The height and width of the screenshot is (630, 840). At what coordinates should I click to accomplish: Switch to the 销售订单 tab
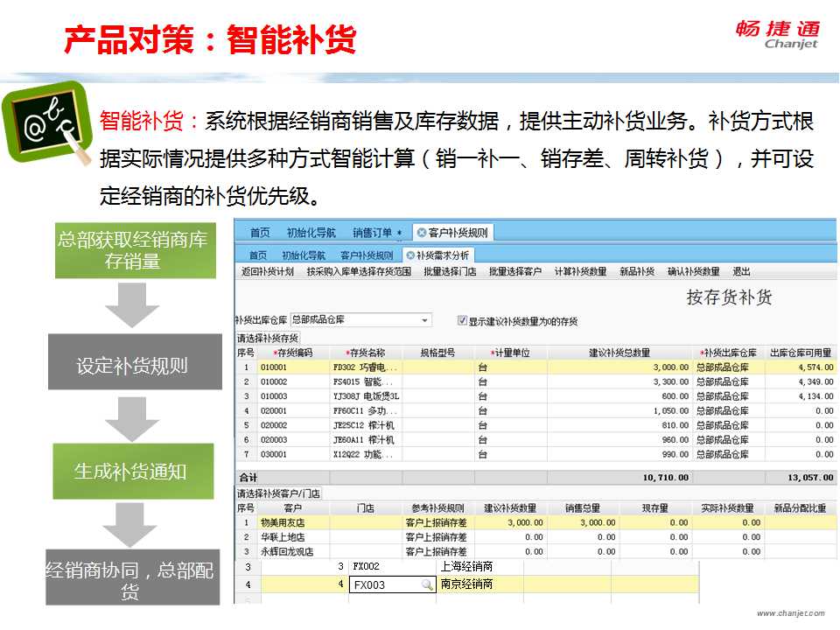[x=377, y=233]
